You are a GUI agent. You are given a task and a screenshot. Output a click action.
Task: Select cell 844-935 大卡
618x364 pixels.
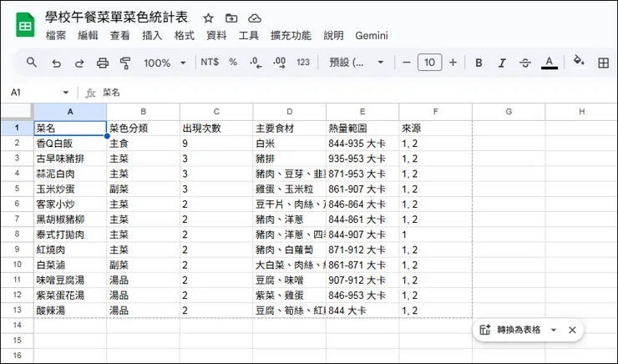click(x=362, y=144)
